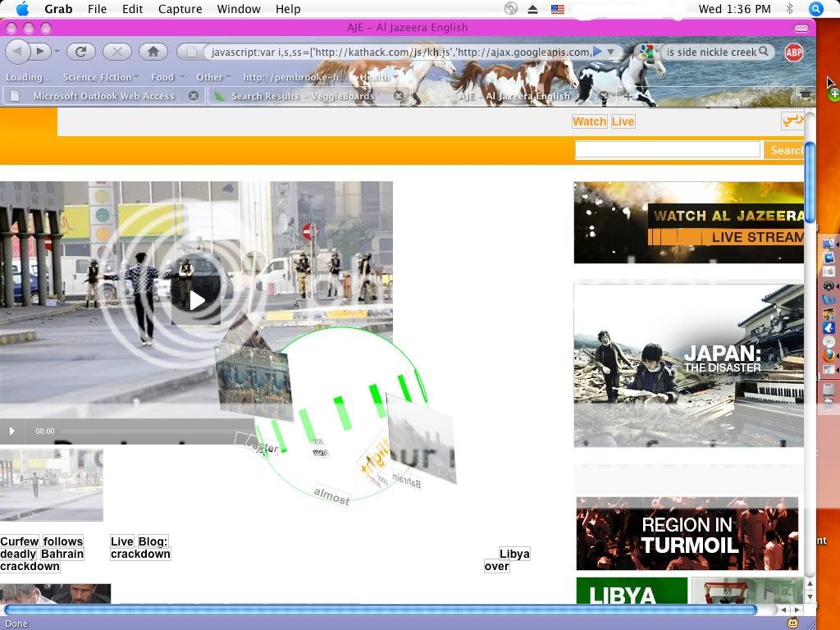Click the search magnifier icon

[764, 52]
